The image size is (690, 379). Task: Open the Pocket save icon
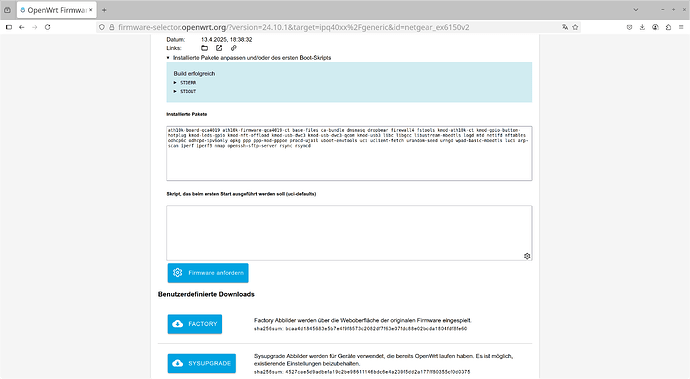click(x=629, y=27)
